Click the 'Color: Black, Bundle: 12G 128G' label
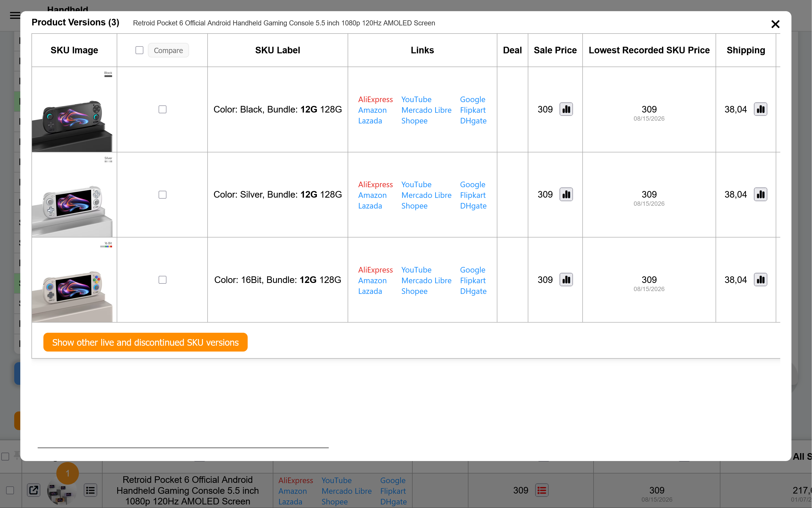Image resolution: width=812 pixels, height=508 pixels. 278,109
